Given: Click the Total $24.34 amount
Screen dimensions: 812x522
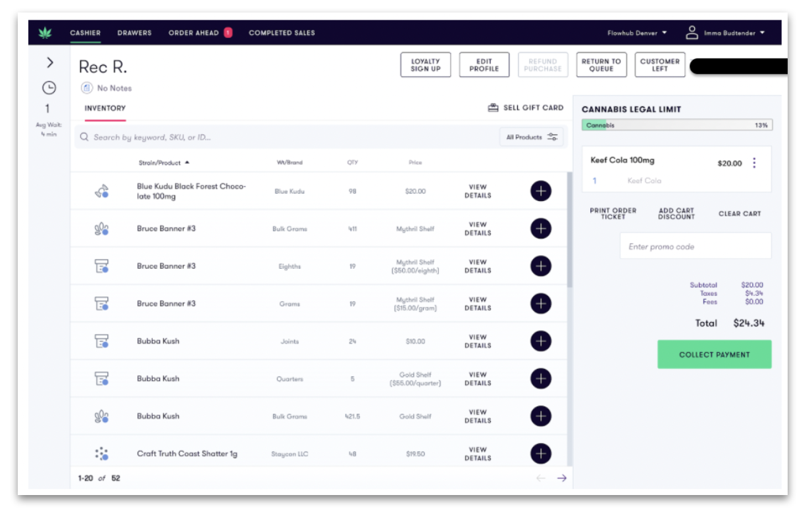Looking at the screenshot, I should pyautogui.click(x=749, y=323).
